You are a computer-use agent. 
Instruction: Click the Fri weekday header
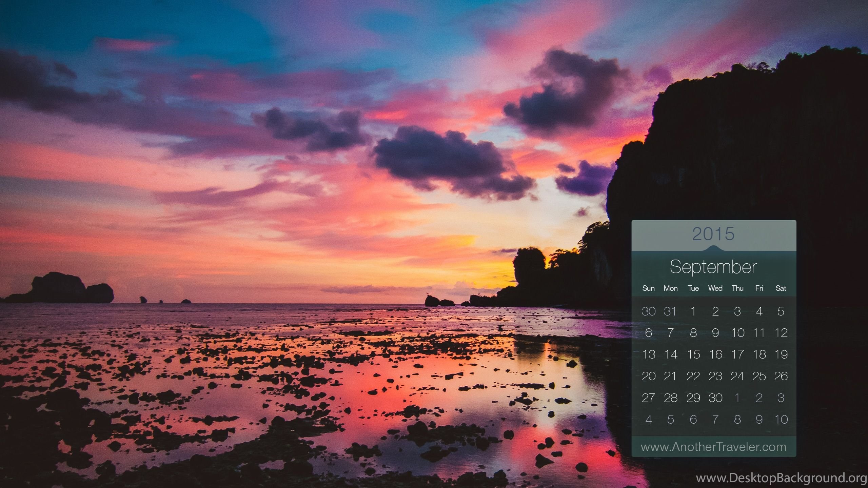(x=759, y=288)
